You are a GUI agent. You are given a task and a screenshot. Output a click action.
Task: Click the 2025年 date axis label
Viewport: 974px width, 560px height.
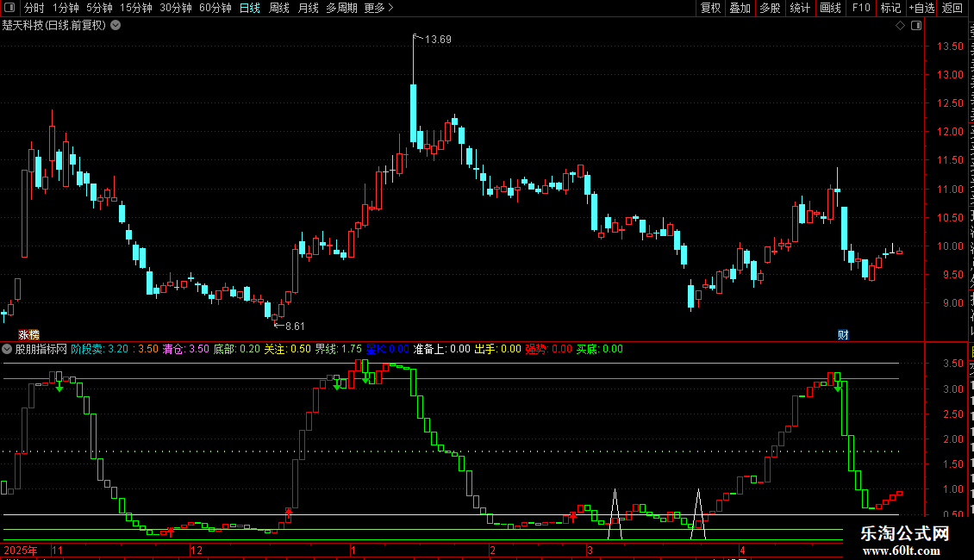pyautogui.click(x=21, y=550)
